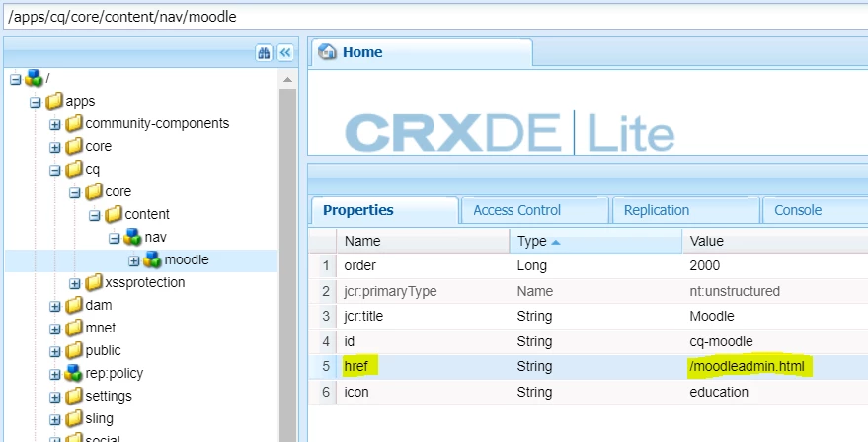Viewport: 868px width, 442px height.
Task: Click the rep:policy node cube icon
Action: pyautogui.click(x=74, y=373)
